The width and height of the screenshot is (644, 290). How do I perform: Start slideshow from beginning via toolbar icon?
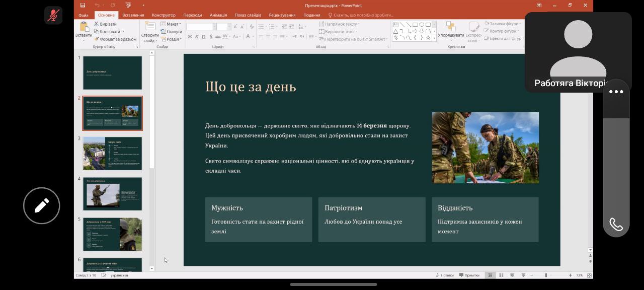(128, 5)
